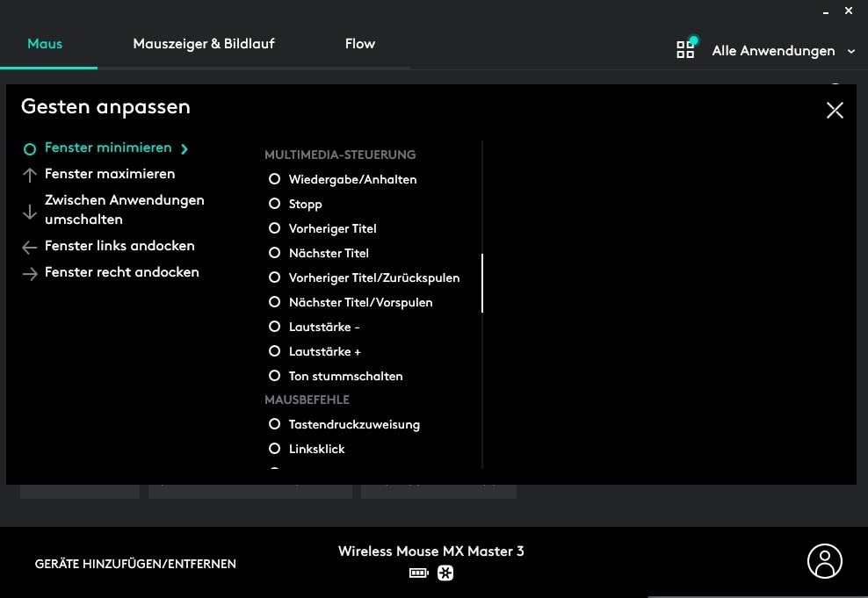Click the right arrow gesture icon
This screenshot has height=598, width=868.
click(x=30, y=273)
